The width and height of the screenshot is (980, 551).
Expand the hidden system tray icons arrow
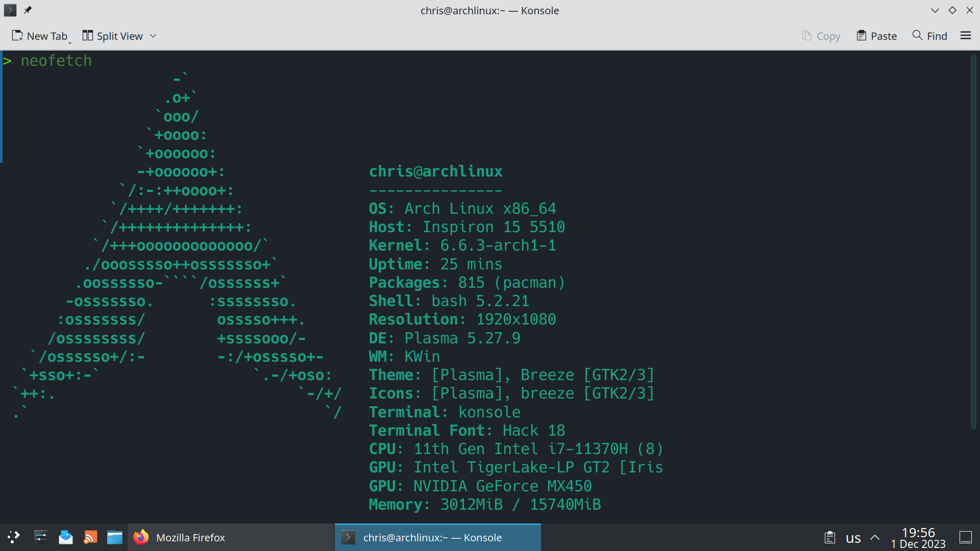(x=875, y=537)
